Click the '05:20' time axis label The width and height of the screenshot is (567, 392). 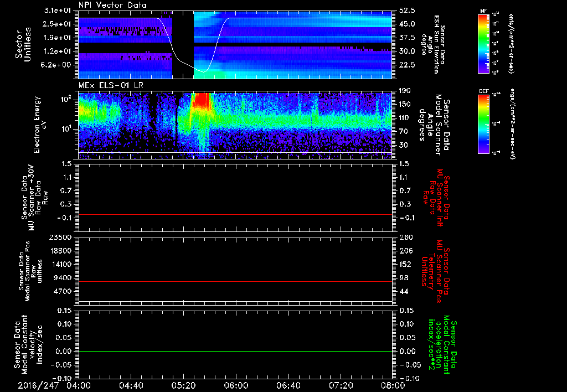pos(183,385)
